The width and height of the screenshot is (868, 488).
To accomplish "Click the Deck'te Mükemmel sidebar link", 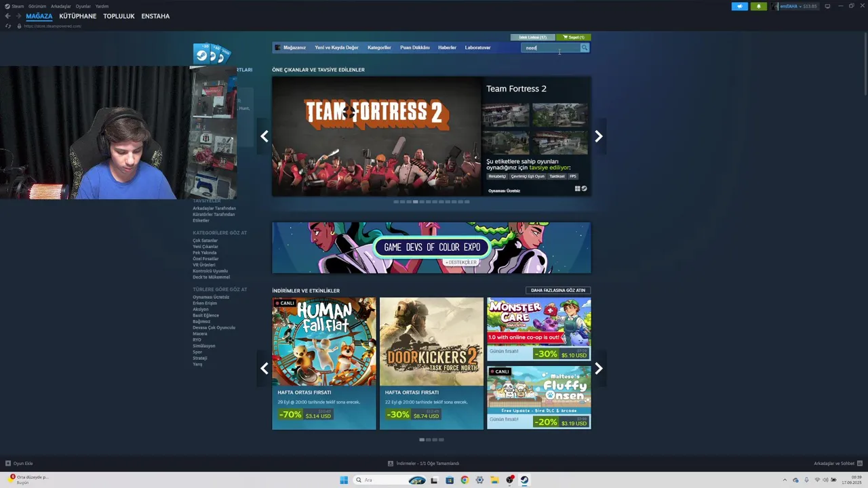I will [x=212, y=277].
